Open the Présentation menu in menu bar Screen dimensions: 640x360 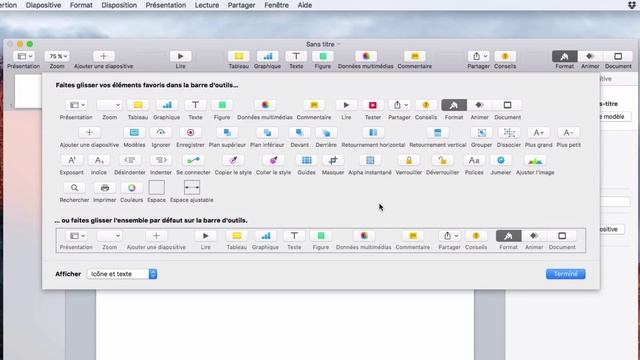point(166,5)
